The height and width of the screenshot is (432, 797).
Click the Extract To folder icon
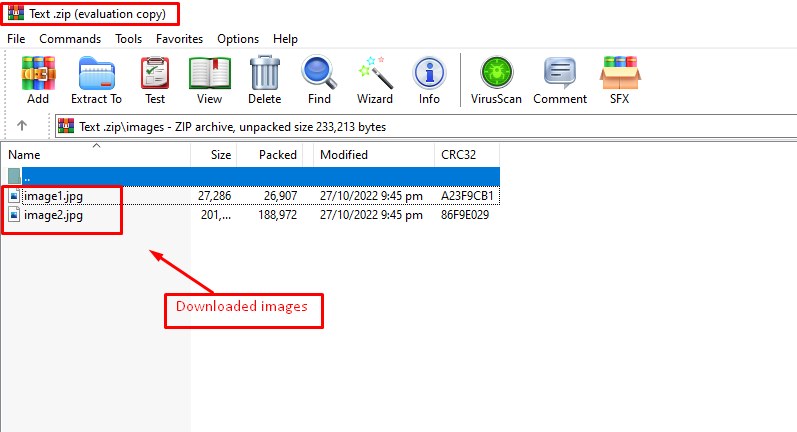pos(97,74)
